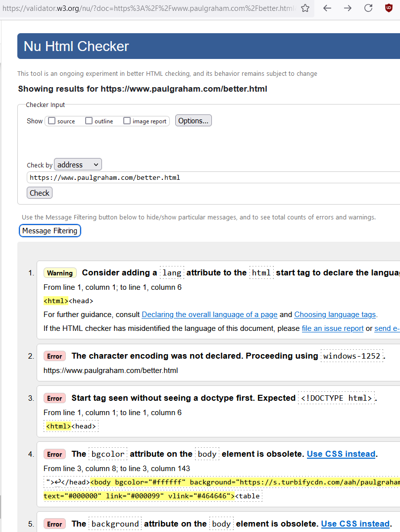
Task: Bookmark this page with the star icon
Action: [x=305, y=8]
